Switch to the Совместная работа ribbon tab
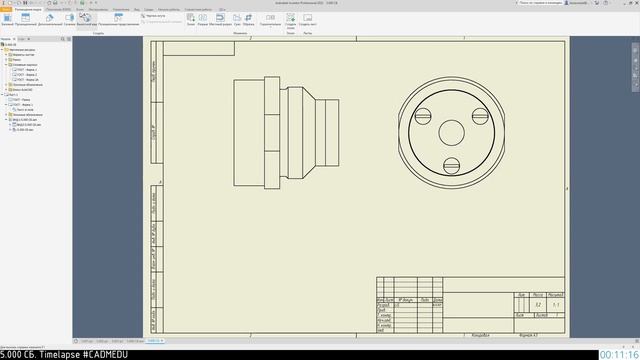 [x=198, y=9]
